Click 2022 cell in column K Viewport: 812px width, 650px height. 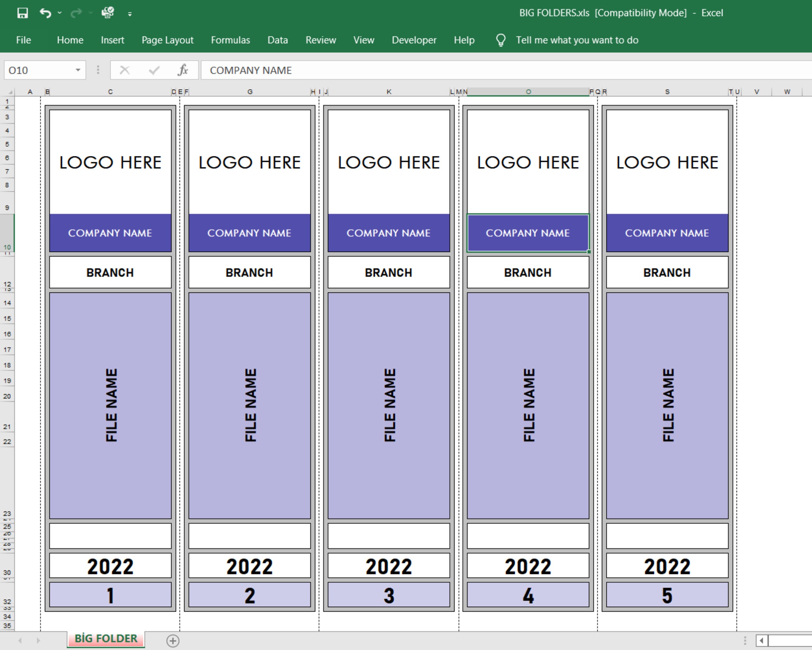click(389, 566)
